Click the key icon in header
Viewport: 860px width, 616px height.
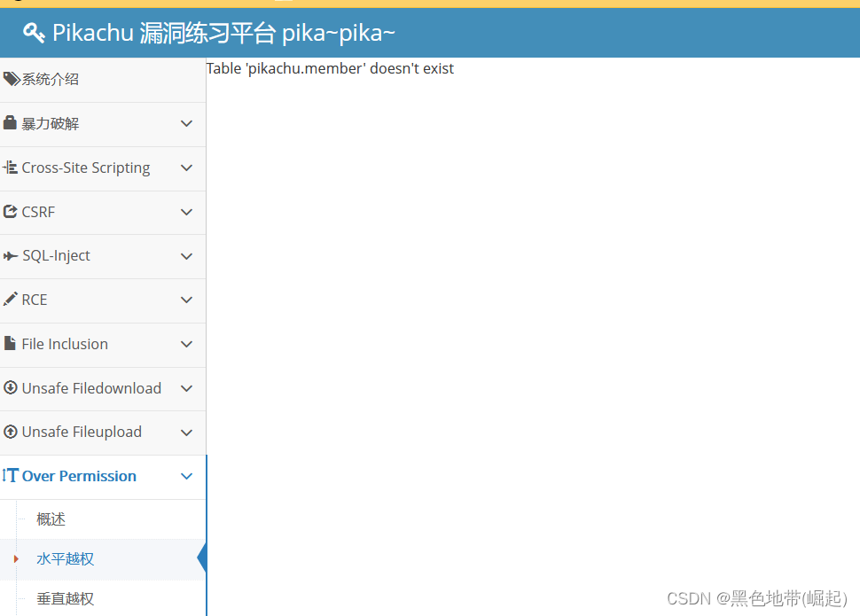[34, 33]
